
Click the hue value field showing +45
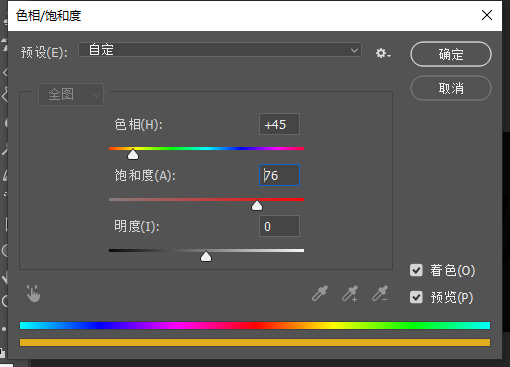(x=279, y=124)
